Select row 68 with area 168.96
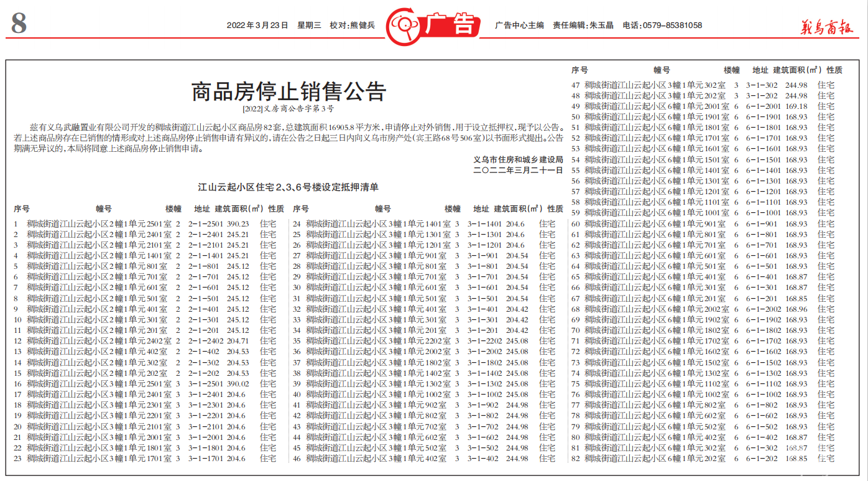The height and width of the screenshot is (481, 868). [796, 309]
